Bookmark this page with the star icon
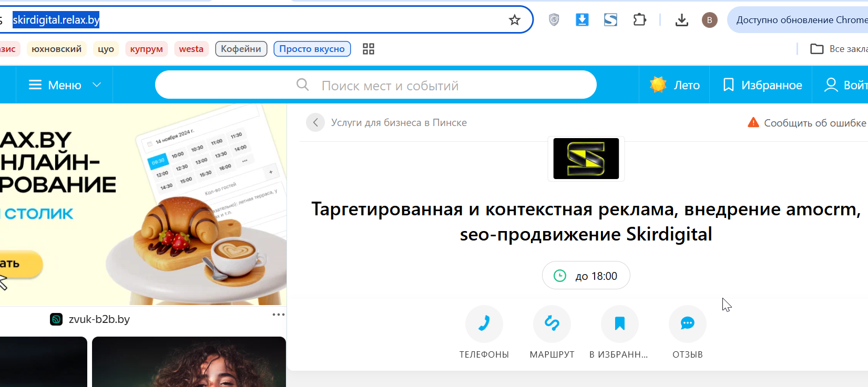This screenshot has height=387, width=868. coord(514,20)
